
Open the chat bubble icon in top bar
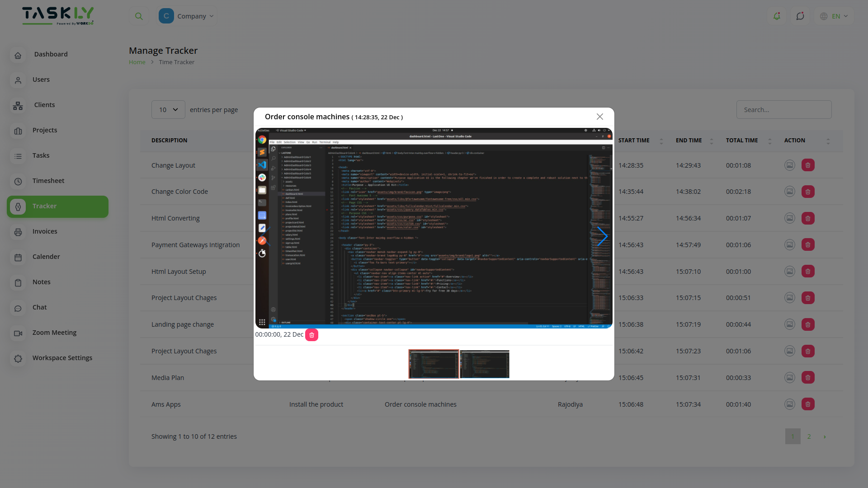(800, 16)
